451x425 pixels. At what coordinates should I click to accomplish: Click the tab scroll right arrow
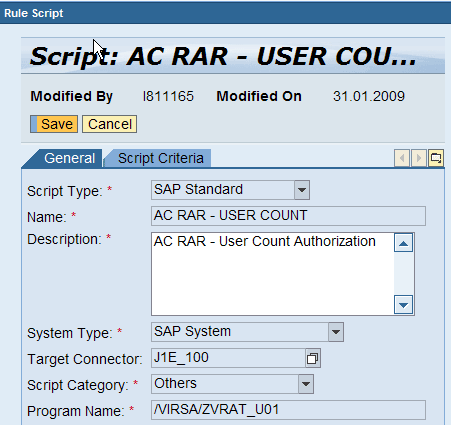(x=419, y=158)
